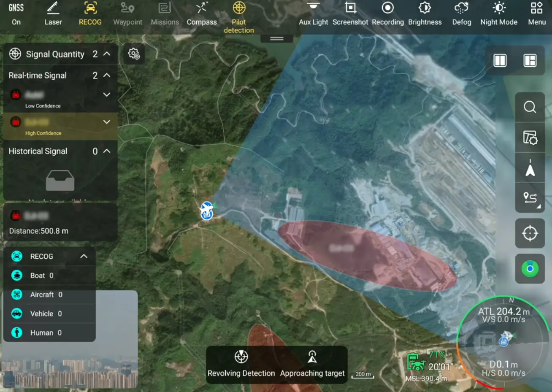The height and width of the screenshot is (392, 552).
Task: Start video Recording
Action: point(387,14)
